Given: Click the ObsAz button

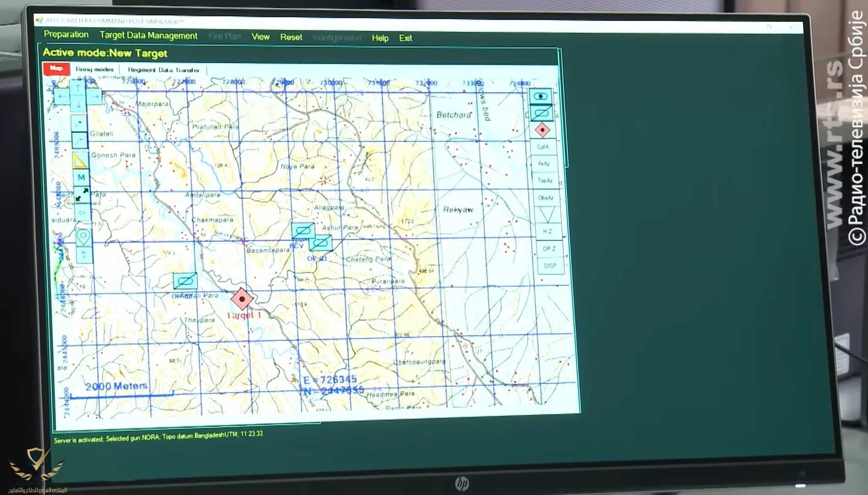Looking at the screenshot, I should click(546, 198).
